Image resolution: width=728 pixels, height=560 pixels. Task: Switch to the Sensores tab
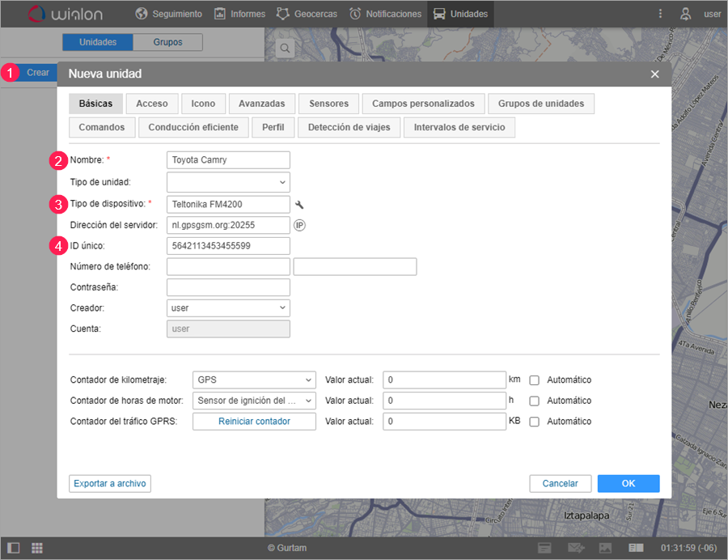(328, 104)
